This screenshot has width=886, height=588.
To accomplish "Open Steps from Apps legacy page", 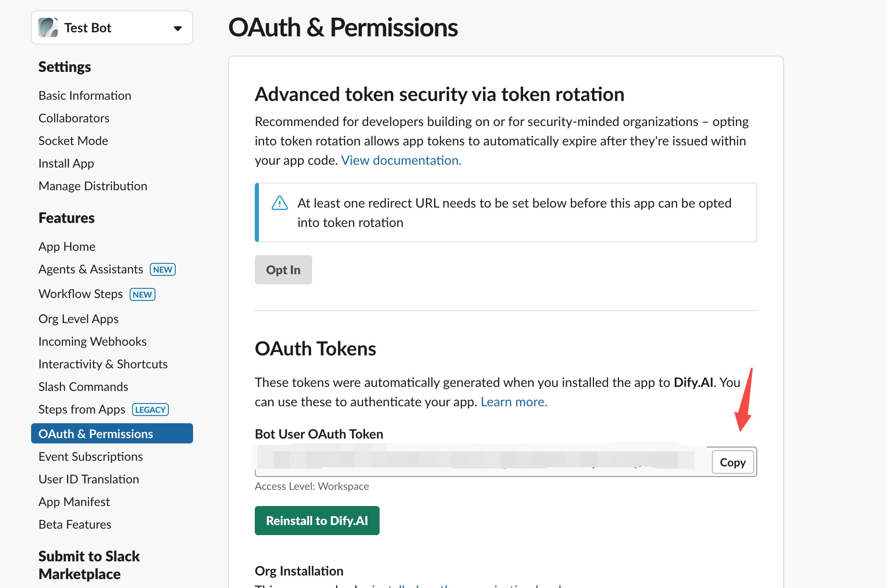I will click(x=82, y=409).
